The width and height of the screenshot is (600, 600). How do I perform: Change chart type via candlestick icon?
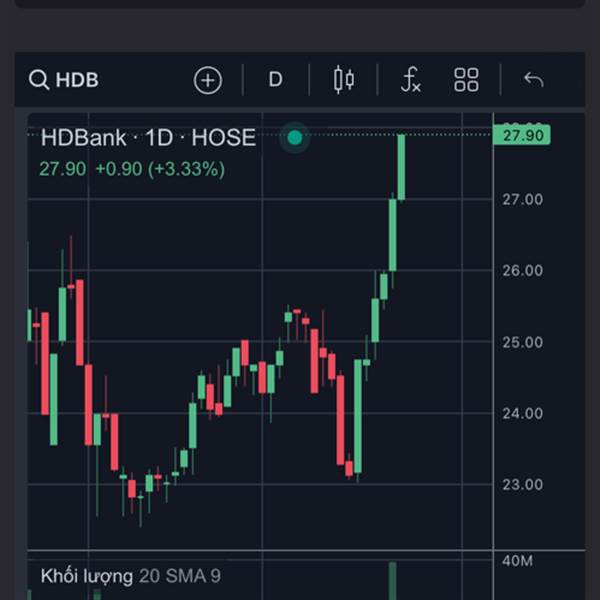pos(344,80)
